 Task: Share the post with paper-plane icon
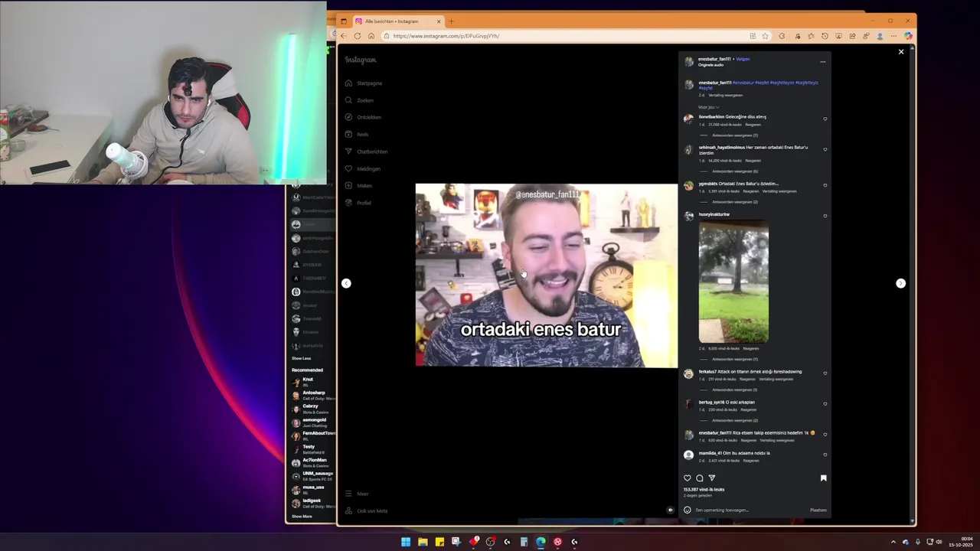tap(711, 478)
